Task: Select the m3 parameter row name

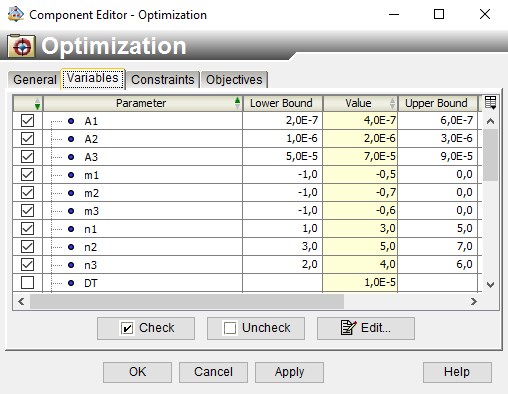Action: [x=91, y=211]
